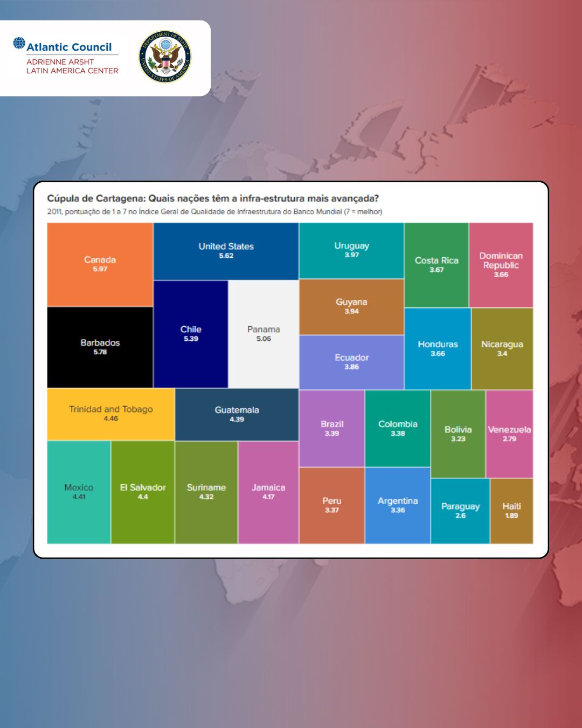Click the Atlantic Council globe logo icon
Screen dimensions: 582x728
pos(19,43)
